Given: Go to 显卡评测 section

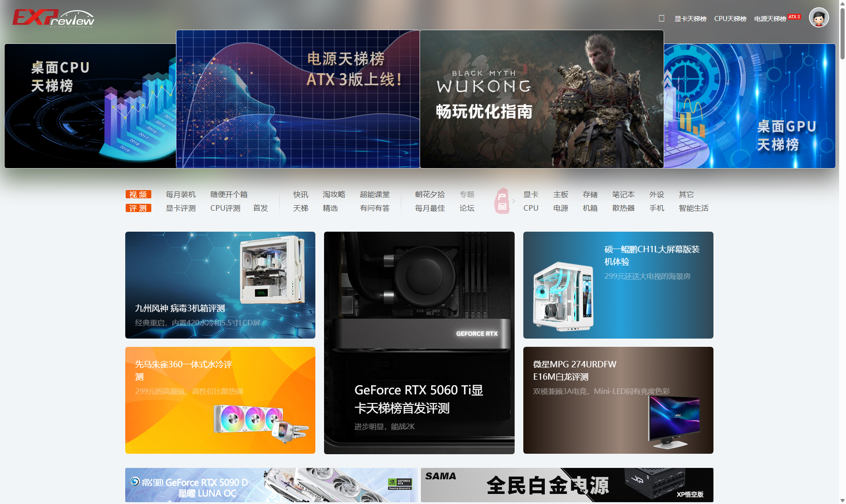Looking at the screenshot, I should [181, 208].
